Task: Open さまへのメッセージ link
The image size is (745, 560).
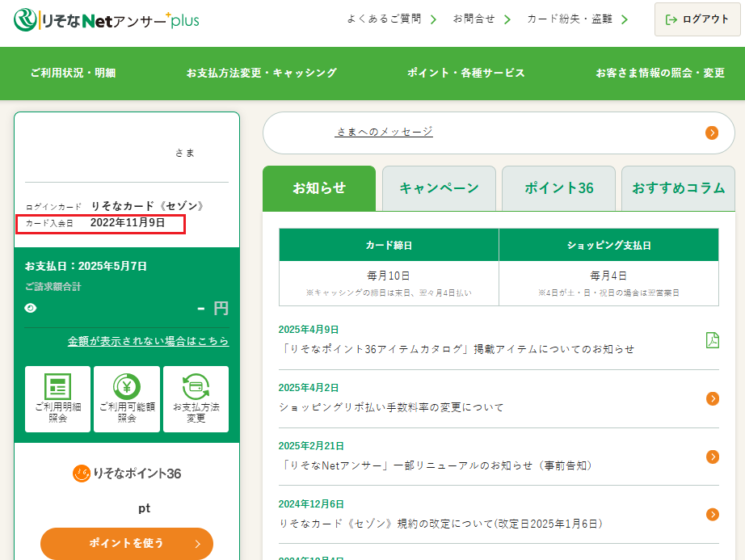Action: pos(384,132)
